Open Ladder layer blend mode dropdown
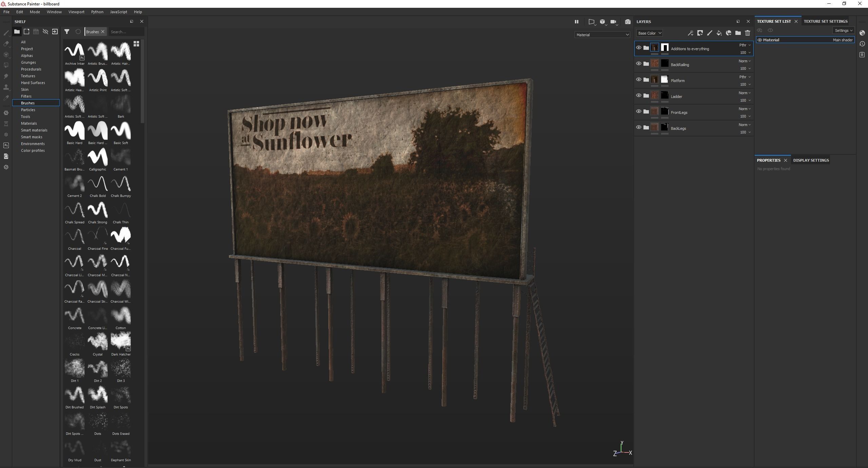Screen dimensions: 868x468 (745, 93)
